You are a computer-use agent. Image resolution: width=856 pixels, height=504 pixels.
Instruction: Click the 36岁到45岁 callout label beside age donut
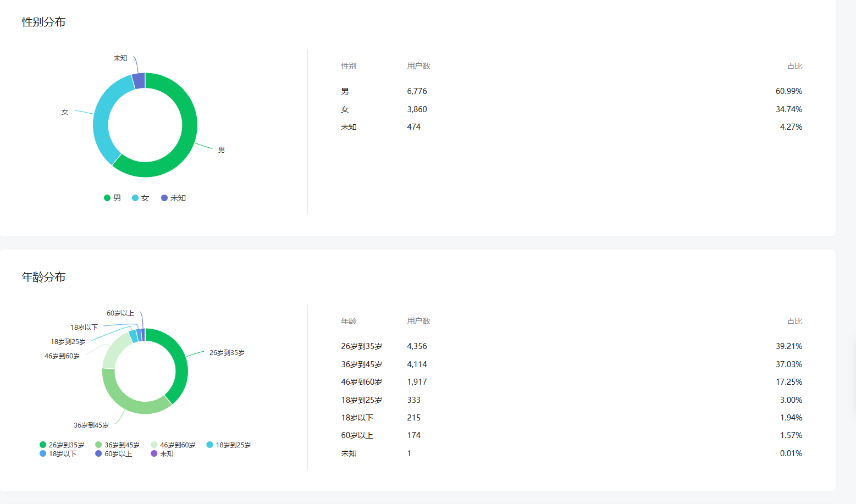pyautogui.click(x=91, y=425)
